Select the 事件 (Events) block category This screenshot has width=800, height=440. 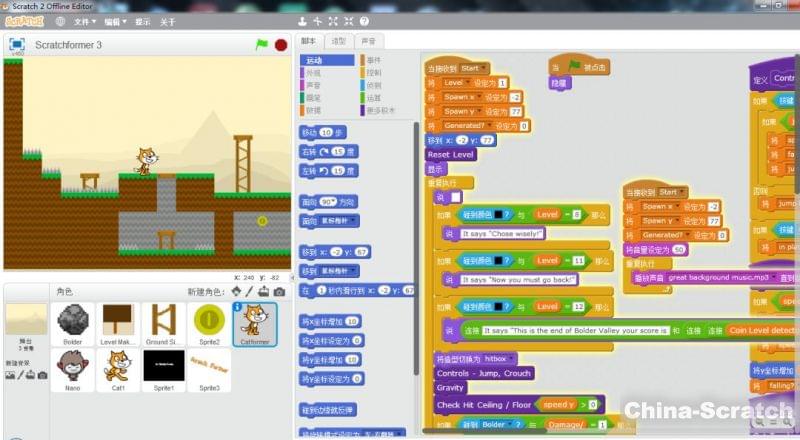373,60
